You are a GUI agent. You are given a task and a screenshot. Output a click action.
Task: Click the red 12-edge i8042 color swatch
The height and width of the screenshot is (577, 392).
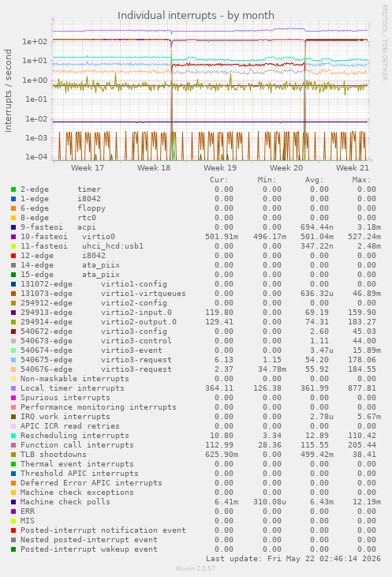[13, 256]
